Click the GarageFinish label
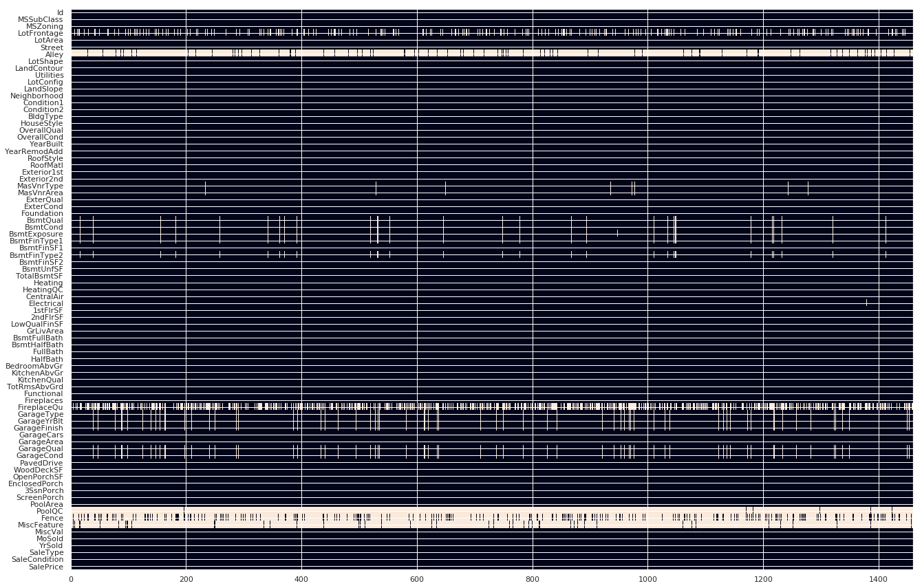This screenshot has width=922, height=588. pyautogui.click(x=39, y=428)
